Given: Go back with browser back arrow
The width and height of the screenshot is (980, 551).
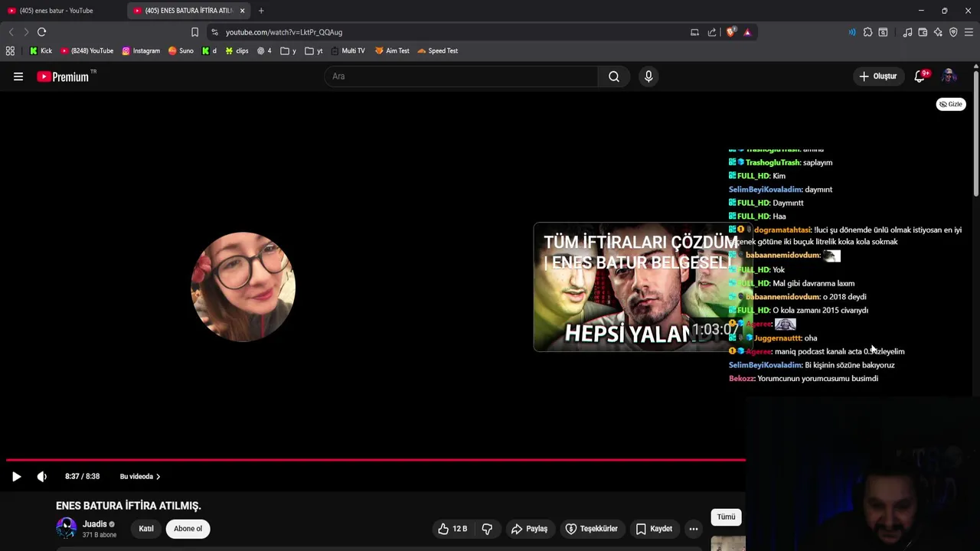Looking at the screenshot, I should [x=11, y=32].
